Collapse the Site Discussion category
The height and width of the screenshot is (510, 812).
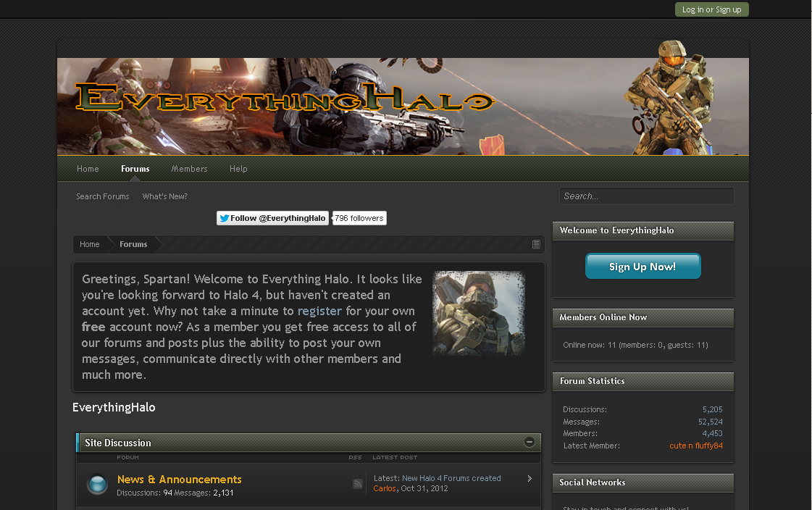click(530, 442)
